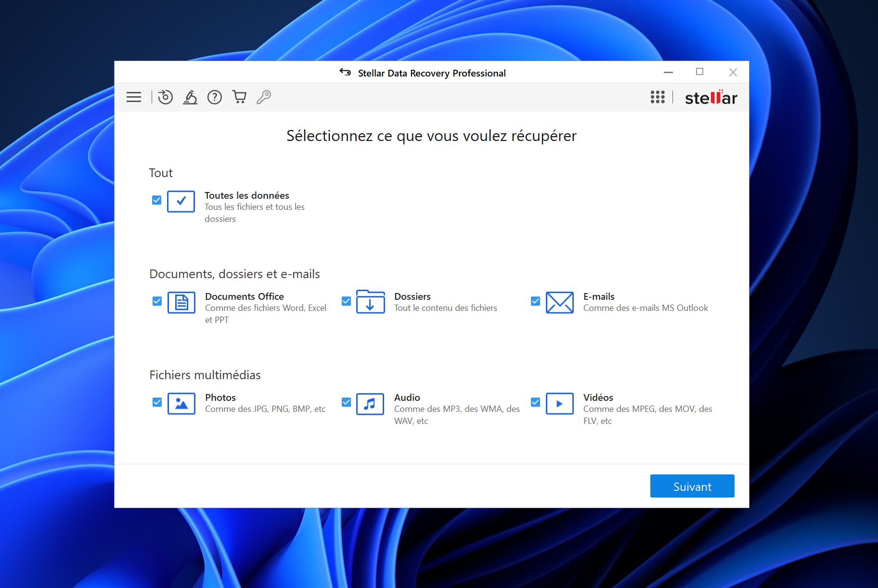Image resolution: width=878 pixels, height=588 pixels.
Task: Uncheck the Photos checkbox
Action: [157, 402]
